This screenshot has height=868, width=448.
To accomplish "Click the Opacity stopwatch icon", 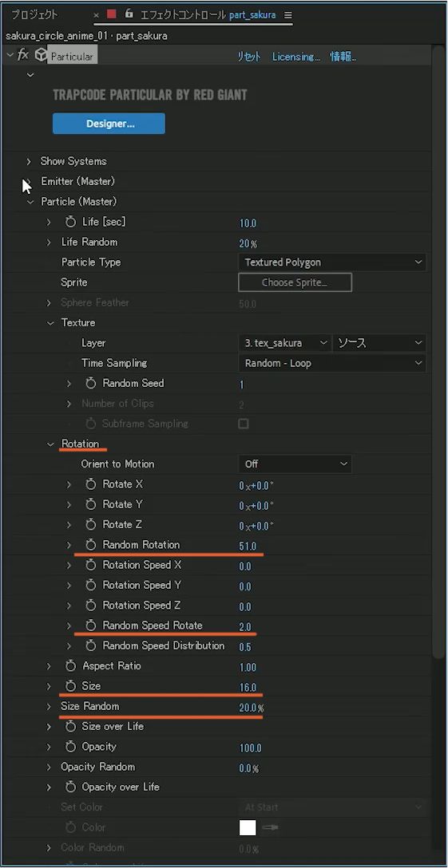I will point(70,747).
